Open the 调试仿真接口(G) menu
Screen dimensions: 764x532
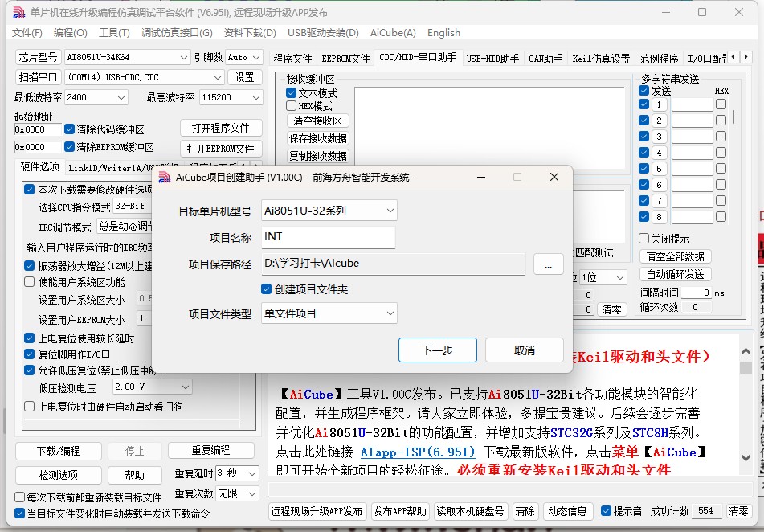177,33
